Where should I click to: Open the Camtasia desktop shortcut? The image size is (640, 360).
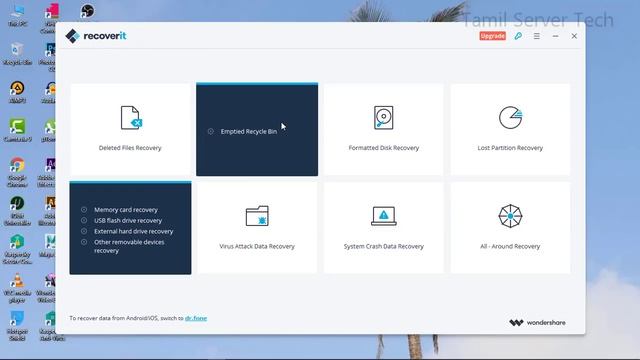[17, 131]
